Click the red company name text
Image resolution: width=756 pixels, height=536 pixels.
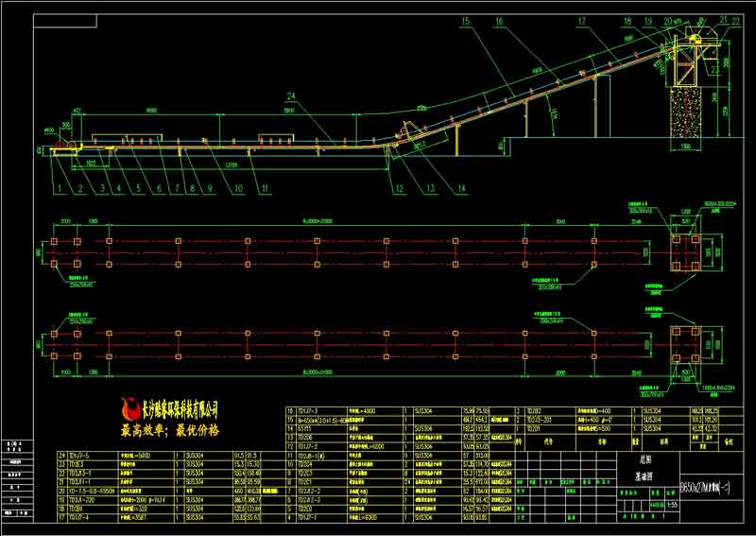180,409
